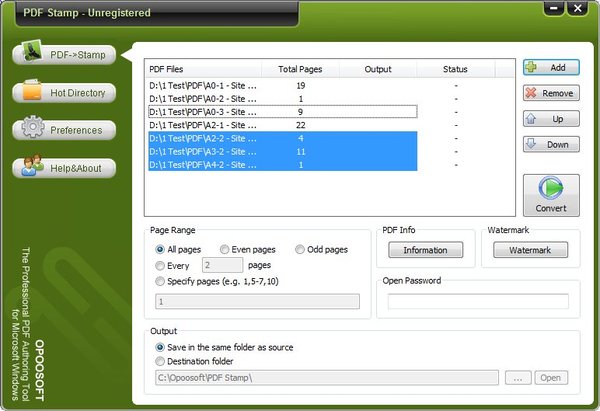Click the PDF stamp icon in sidebar
Image resolution: width=600 pixels, height=411 pixels.
pyautogui.click(x=32, y=51)
